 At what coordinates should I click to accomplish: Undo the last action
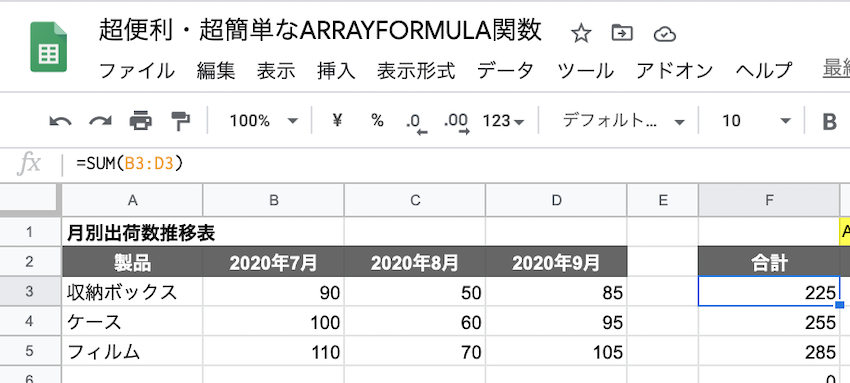[x=60, y=121]
